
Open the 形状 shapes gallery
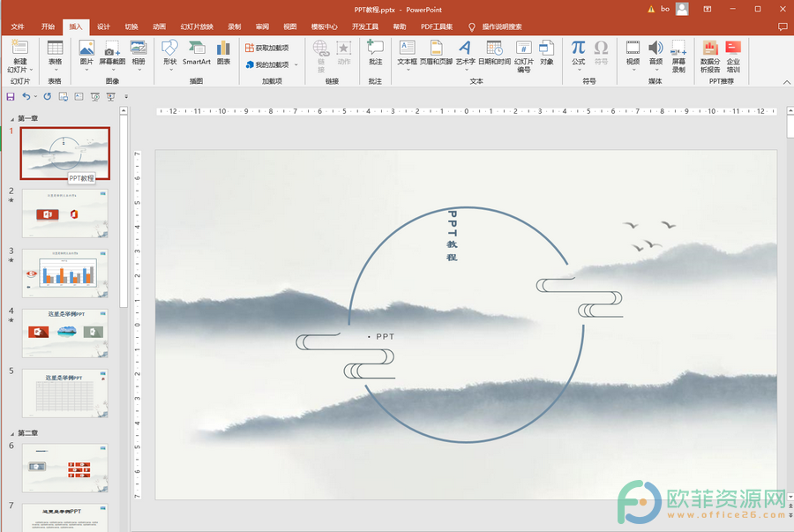(x=169, y=56)
